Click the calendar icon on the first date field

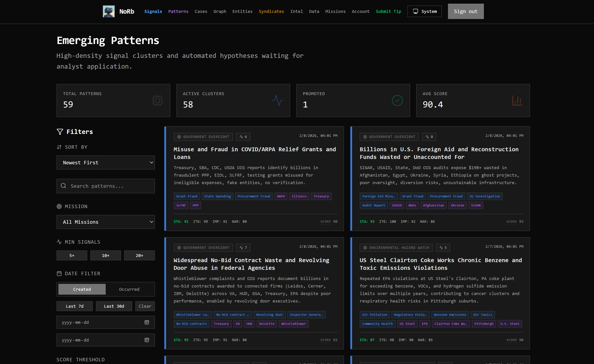[x=147, y=322]
